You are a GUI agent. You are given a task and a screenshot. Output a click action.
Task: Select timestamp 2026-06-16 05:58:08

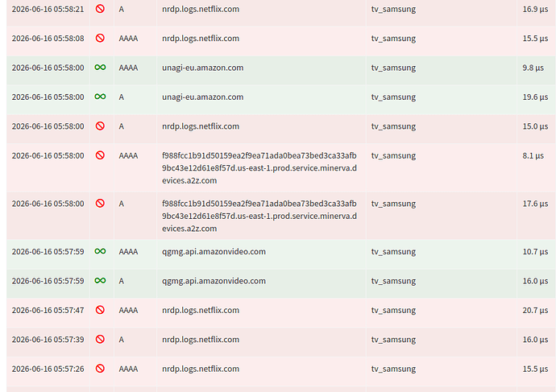tap(48, 39)
